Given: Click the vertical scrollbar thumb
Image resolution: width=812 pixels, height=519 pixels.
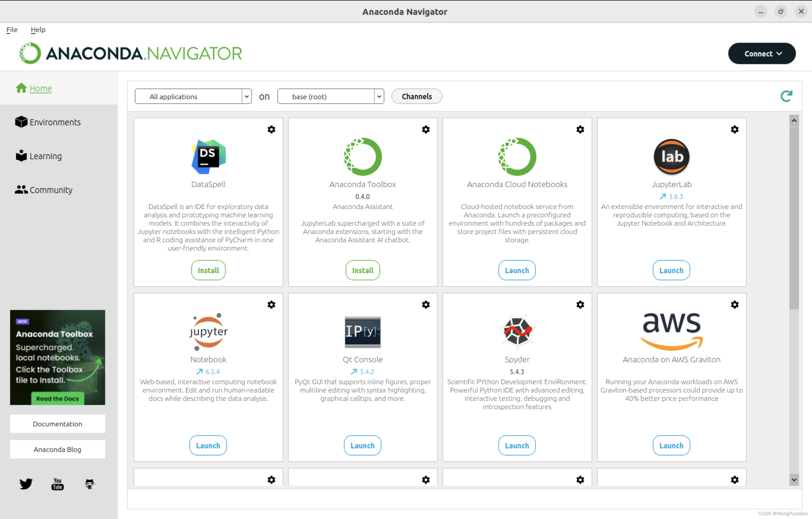Looking at the screenshot, I should point(794,218).
